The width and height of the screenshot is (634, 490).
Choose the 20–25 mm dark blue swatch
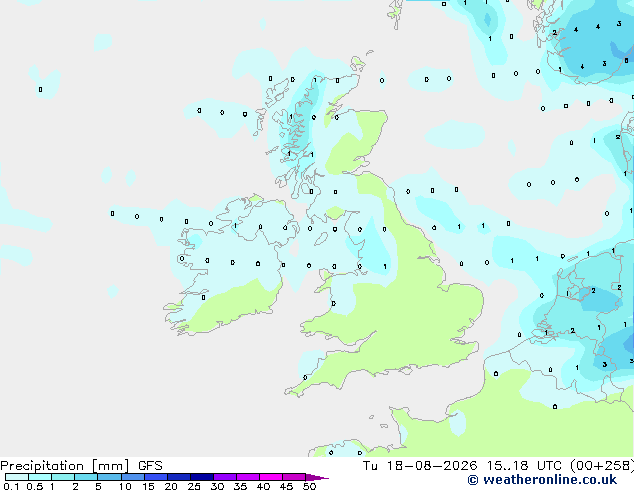pos(179,477)
